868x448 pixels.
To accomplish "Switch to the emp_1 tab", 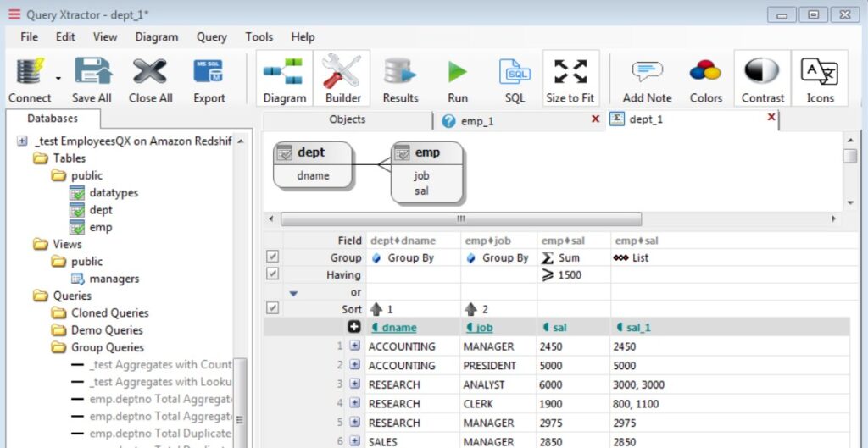I will [476, 121].
